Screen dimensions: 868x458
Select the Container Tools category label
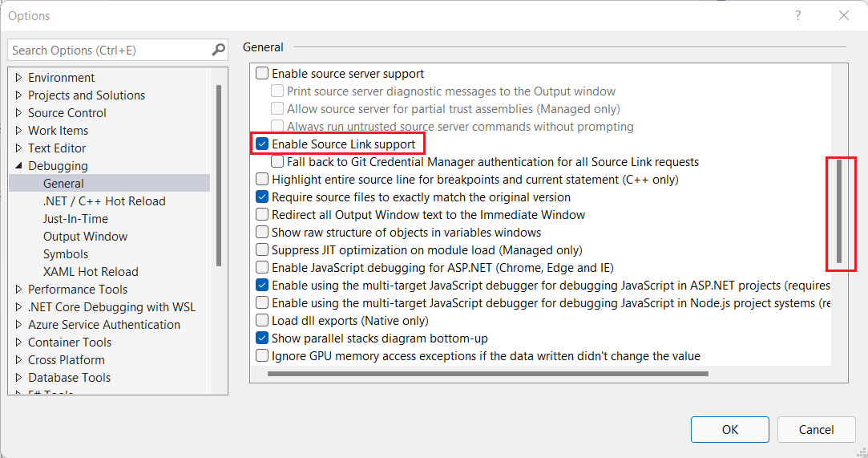(70, 342)
